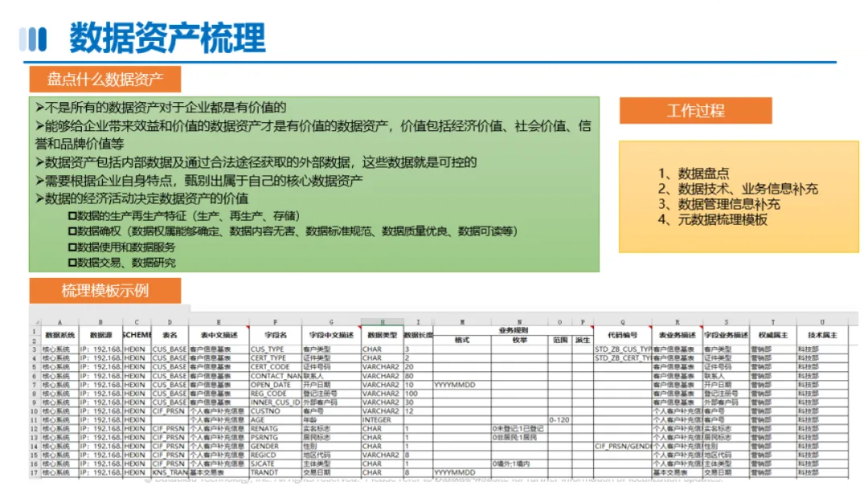Click step 2、数据技术、业务信息补充

tap(738, 188)
